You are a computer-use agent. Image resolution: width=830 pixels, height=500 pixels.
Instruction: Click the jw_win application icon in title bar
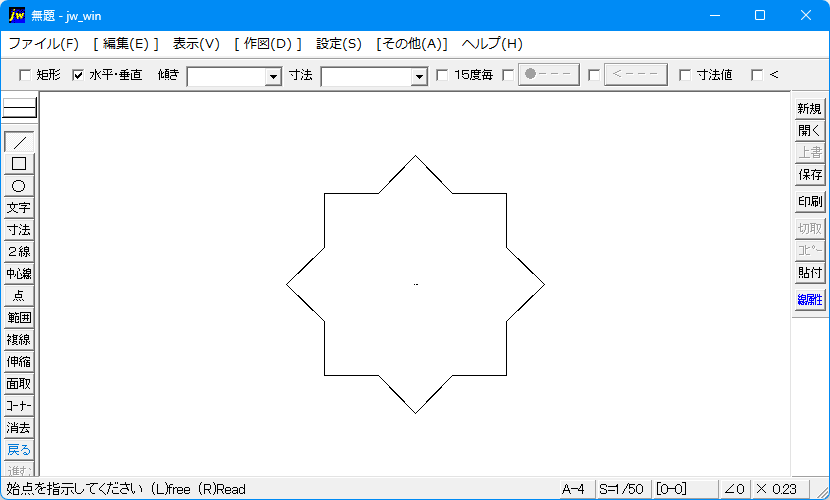tap(17, 15)
